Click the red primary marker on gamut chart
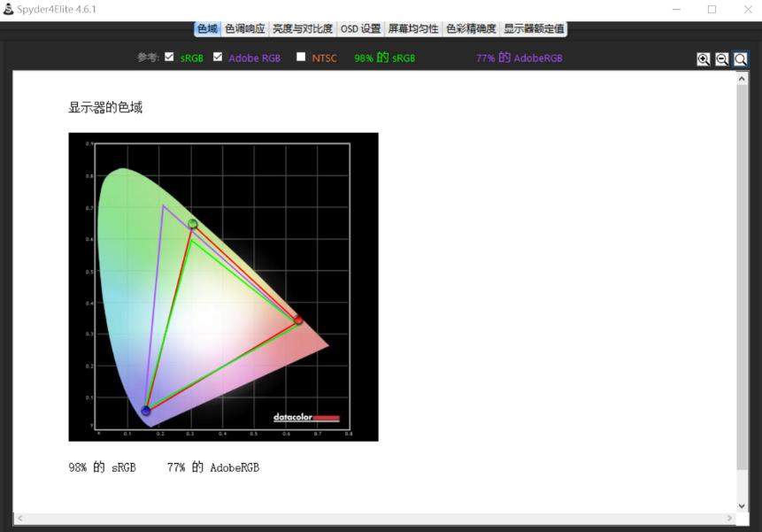Viewport: 762px width, 532px height. 298,320
